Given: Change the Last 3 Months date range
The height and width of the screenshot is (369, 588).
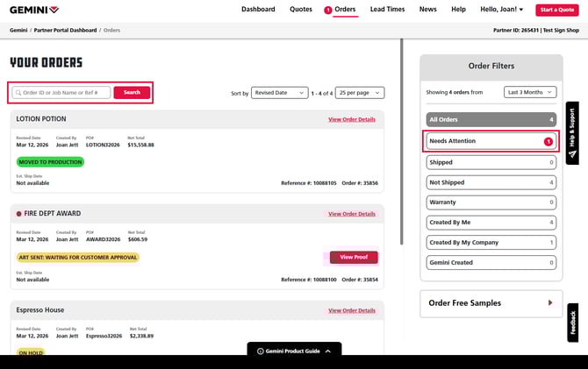Looking at the screenshot, I should [530, 91].
